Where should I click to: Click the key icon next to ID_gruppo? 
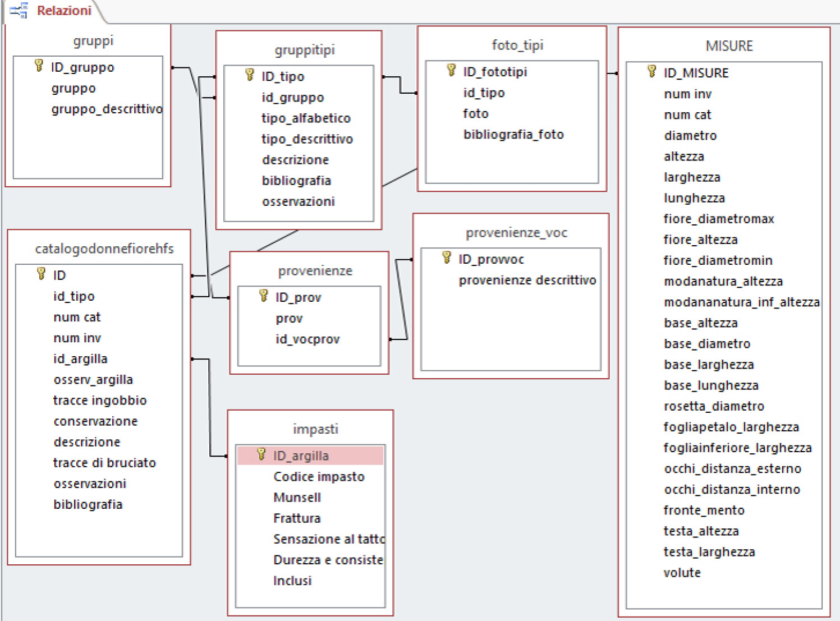point(39,66)
